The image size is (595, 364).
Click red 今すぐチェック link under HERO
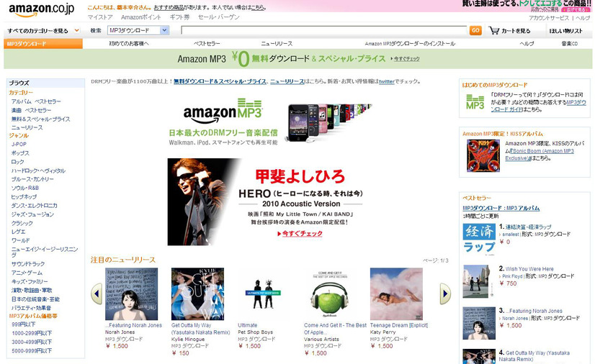coord(302,233)
